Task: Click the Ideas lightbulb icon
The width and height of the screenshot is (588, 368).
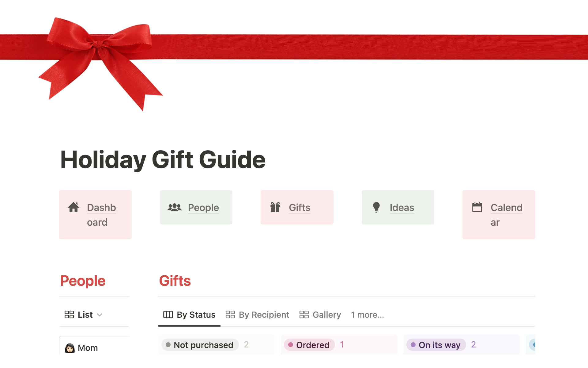Action: click(376, 208)
